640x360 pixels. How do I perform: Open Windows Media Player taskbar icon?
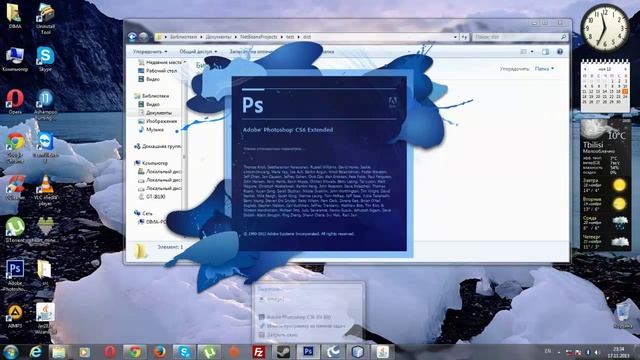84,352
